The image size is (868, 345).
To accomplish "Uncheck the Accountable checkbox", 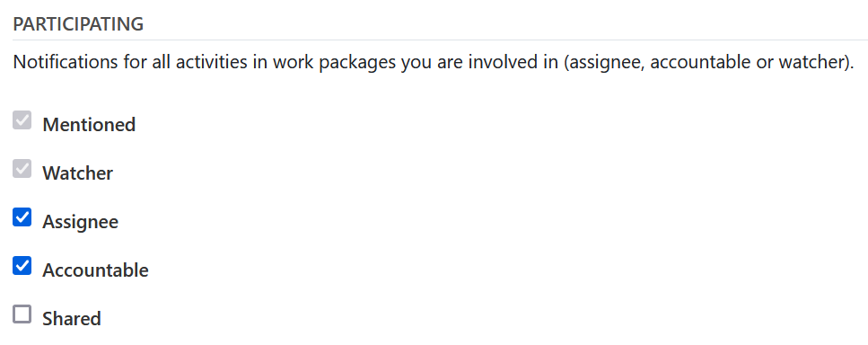I will pyautogui.click(x=22, y=266).
